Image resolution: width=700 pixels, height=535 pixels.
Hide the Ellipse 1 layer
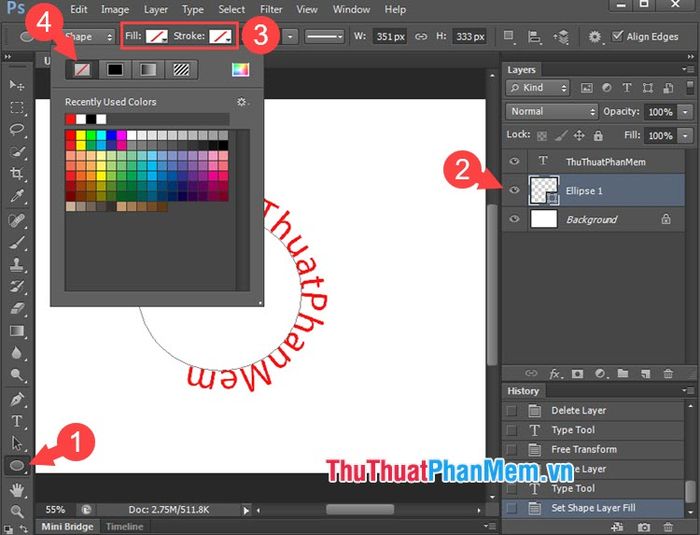[x=514, y=190]
